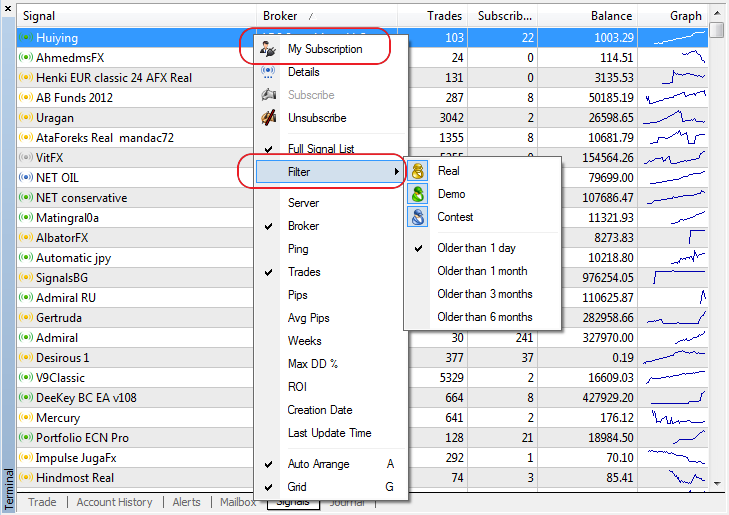The width and height of the screenshot is (729, 515).
Task: Open the Alerts tab
Action: (186, 503)
